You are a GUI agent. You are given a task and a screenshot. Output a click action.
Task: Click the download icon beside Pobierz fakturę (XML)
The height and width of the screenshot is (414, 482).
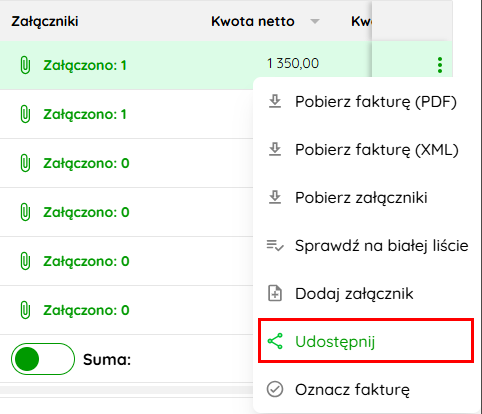(x=275, y=150)
